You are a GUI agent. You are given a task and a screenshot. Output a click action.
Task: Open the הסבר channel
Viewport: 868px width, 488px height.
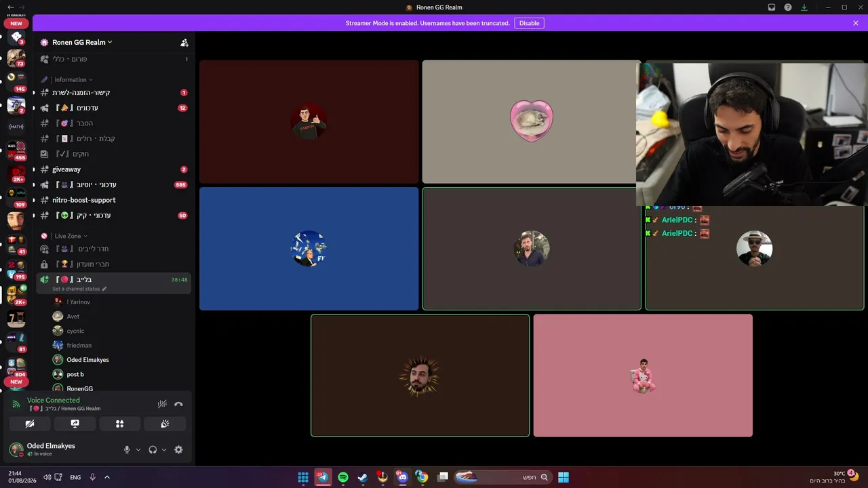click(x=113, y=123)
